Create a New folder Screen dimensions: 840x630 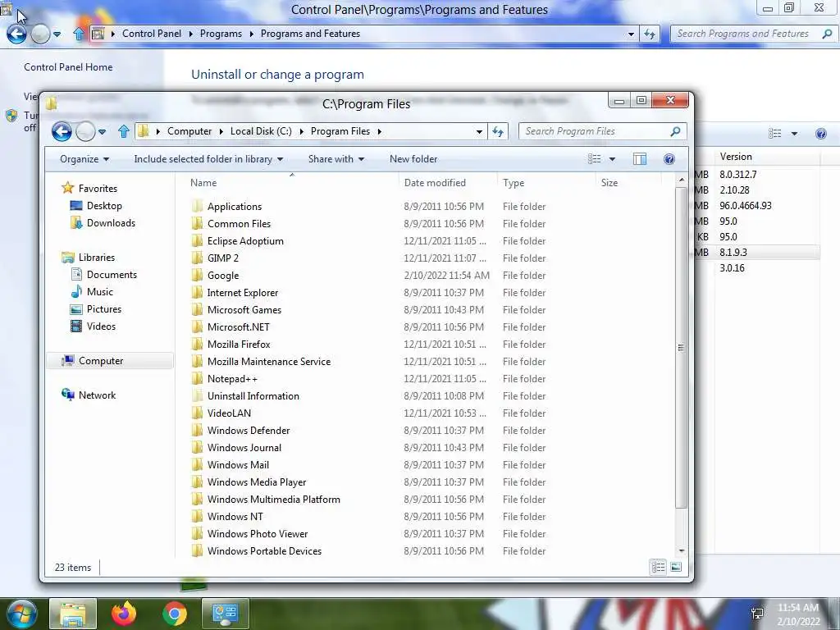[413, 159]
